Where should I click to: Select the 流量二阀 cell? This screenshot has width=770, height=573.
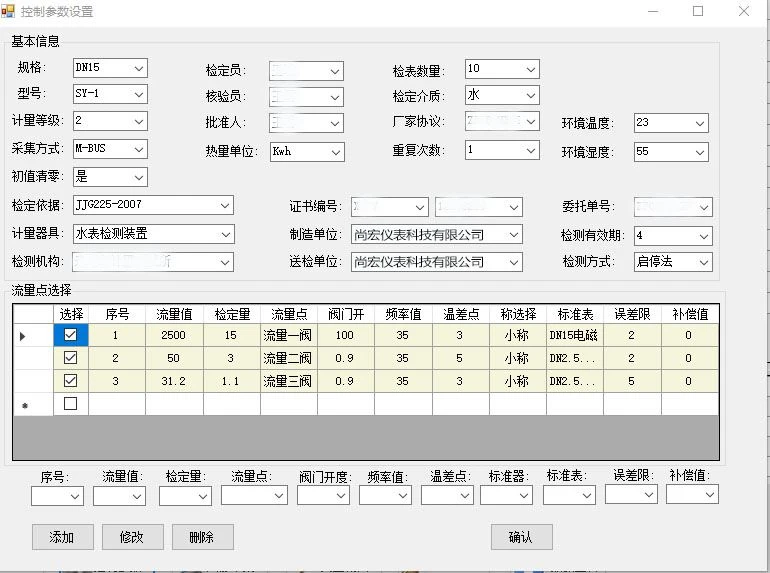[289, 357]
